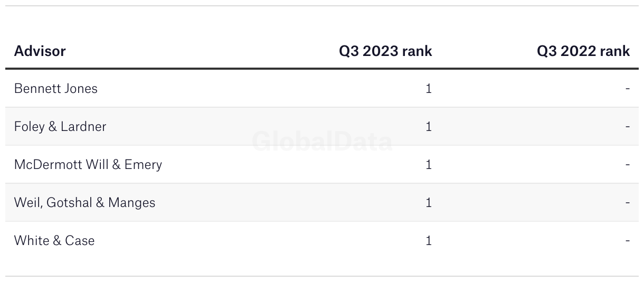The height and width of the screenshot is (282, 644).
Task: Click the thick header divider under Advisor
Action: (x=322, y=69)
